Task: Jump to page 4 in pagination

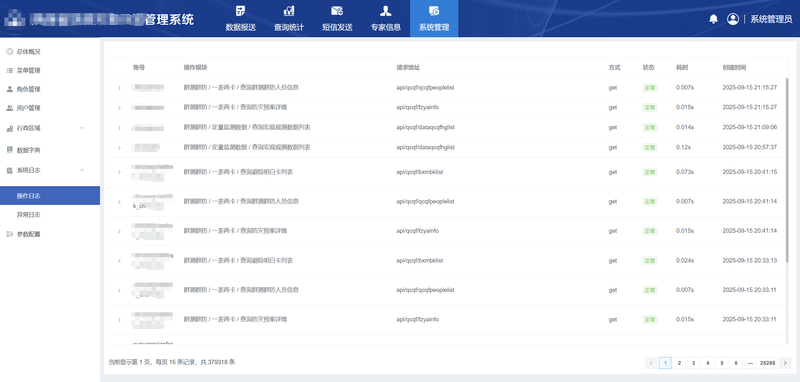Action: [x=708, y=363]
